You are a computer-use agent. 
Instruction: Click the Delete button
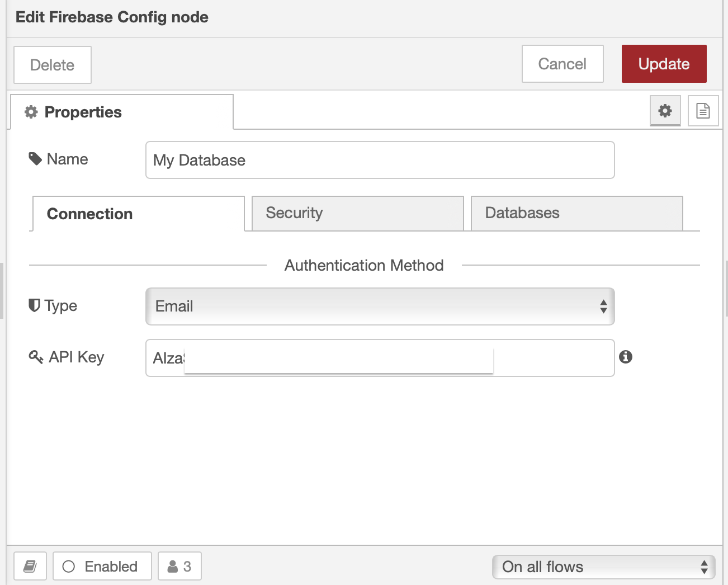click(53, 65)
